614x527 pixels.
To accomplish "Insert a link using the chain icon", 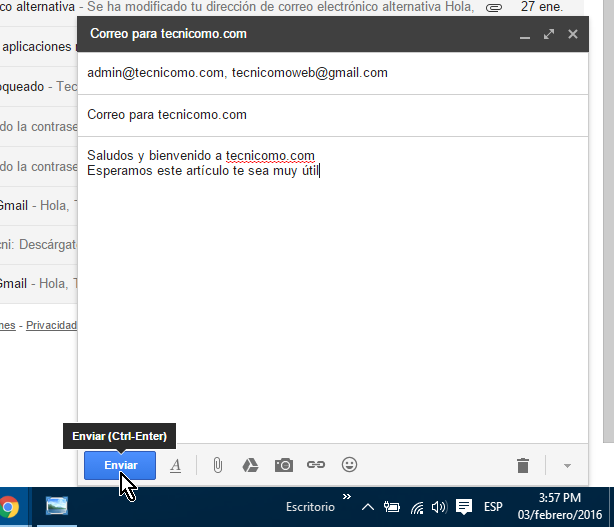I will tap(316, 465).
